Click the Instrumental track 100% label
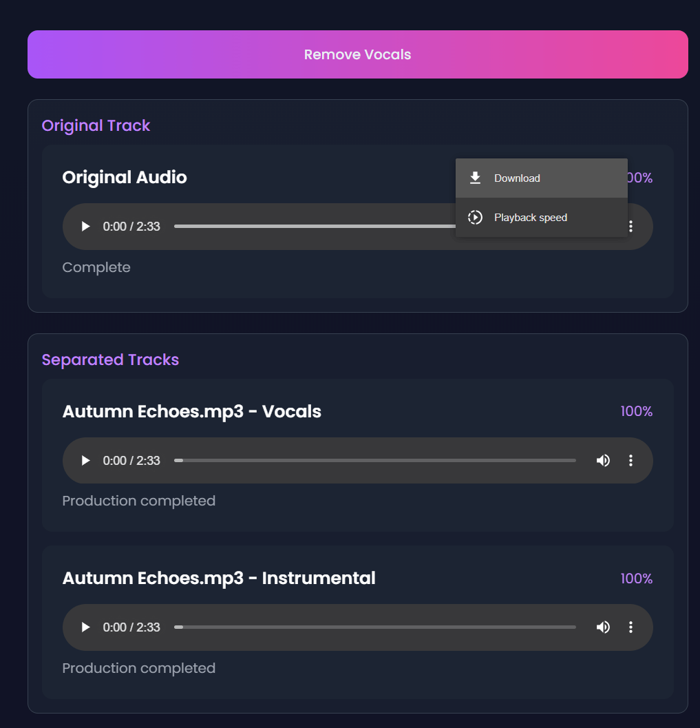This screenshot has height=728, width=700. (636, 578)
